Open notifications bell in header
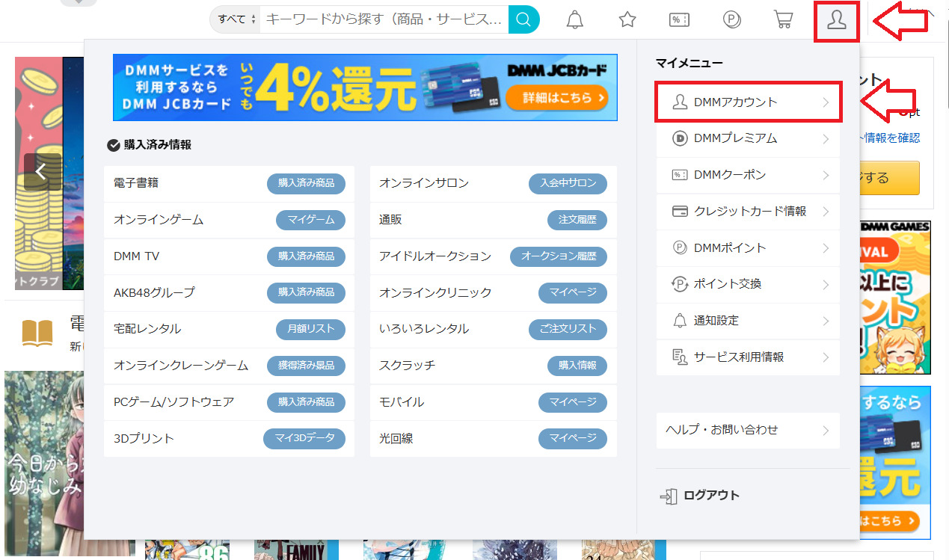This screenshot has width=949, height=560. [574, 20]
